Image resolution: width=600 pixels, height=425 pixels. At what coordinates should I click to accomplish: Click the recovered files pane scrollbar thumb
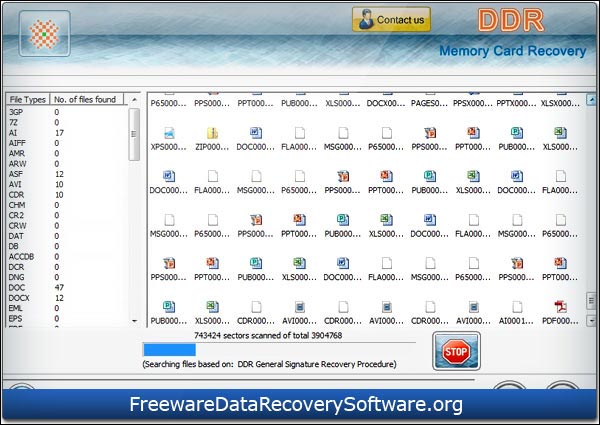click(591, 300)
